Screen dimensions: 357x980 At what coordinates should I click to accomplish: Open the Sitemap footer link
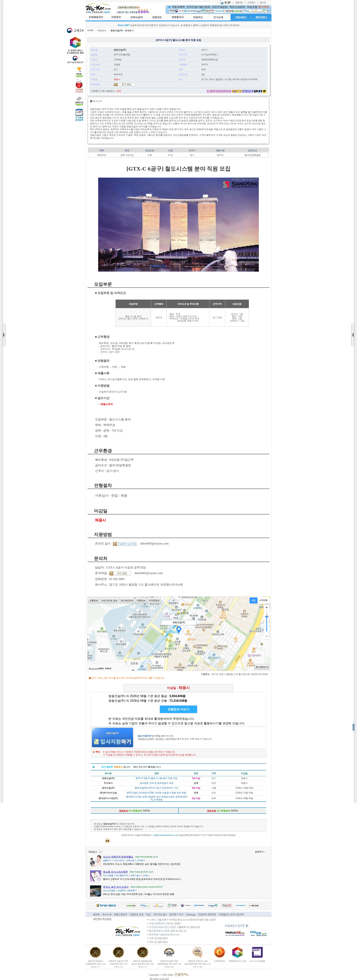tap(191, 915)
